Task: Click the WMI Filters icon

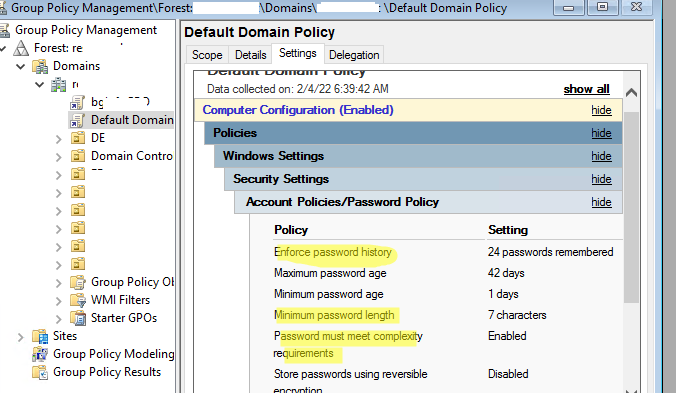Action: [78, 300]
